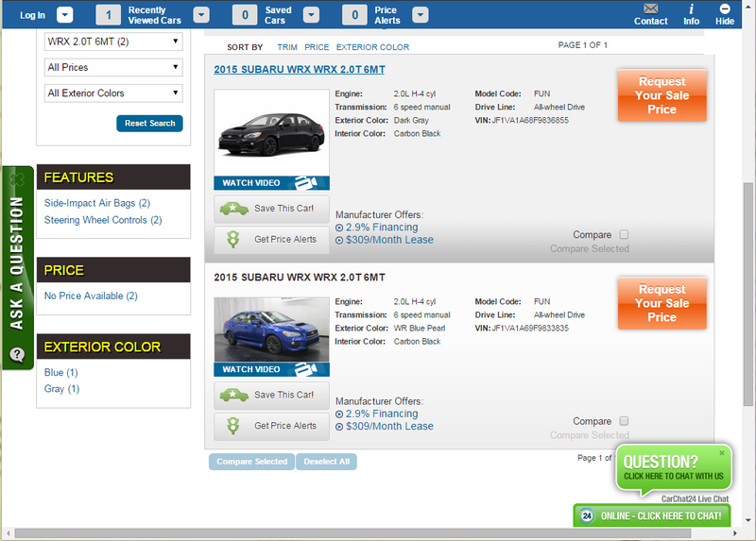Check Compare box for Dark Gray WRX
Screen dimensions: 756x541
[x=624, y=234]
